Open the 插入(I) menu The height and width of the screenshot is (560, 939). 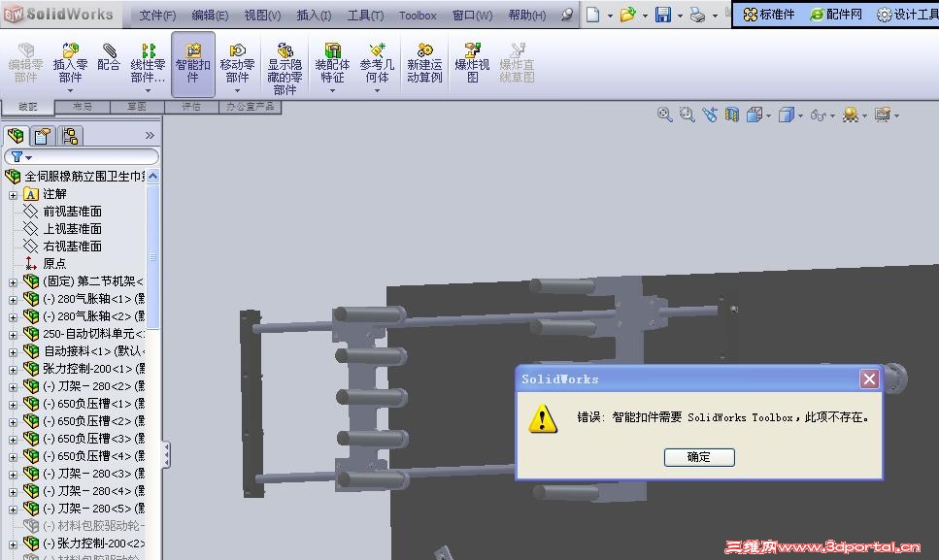314,16
